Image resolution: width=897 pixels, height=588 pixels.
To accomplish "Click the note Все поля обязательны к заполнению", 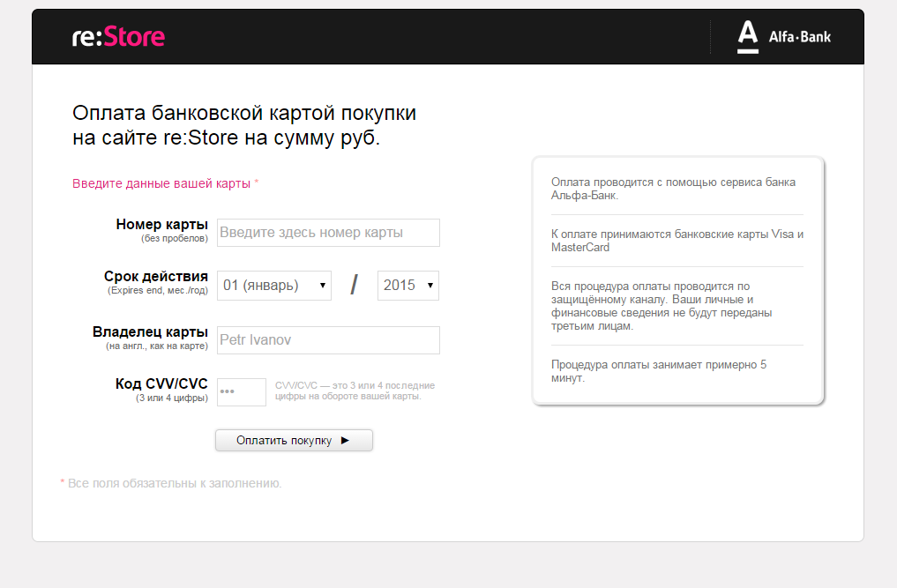I will click(x=171, y=483).
